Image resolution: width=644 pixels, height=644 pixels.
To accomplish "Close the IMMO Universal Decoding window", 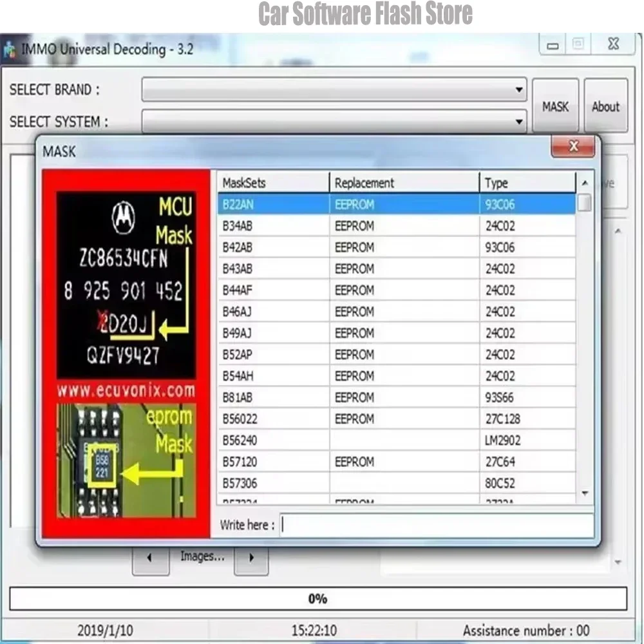I will (x=613, y=44).
